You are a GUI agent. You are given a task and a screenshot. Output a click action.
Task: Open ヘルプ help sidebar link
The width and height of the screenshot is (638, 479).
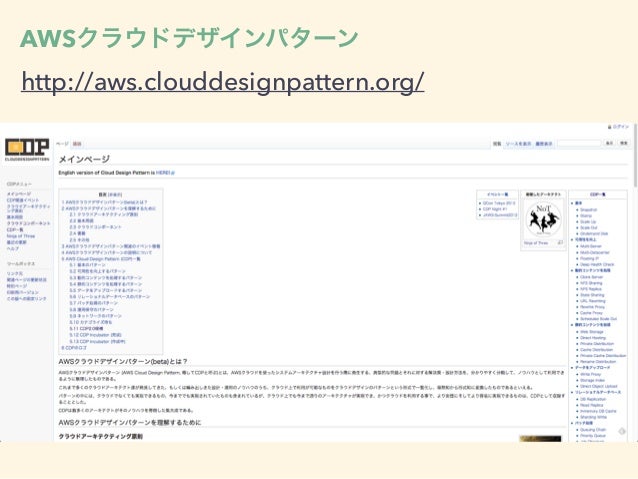click(x=13, y=248)
